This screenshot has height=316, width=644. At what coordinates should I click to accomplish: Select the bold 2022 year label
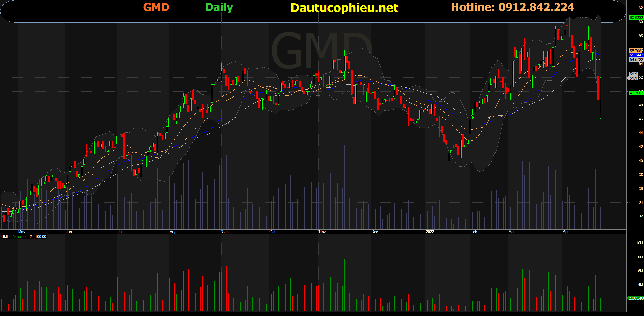point(430,232)
